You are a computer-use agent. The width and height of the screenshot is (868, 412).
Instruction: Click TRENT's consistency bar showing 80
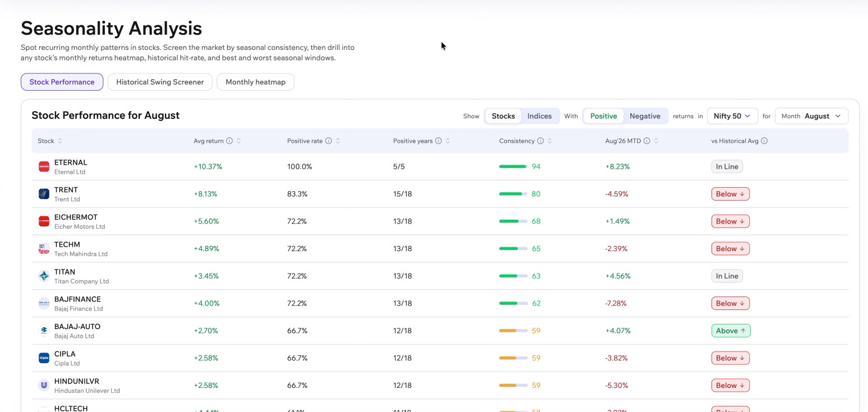[513, 194]
